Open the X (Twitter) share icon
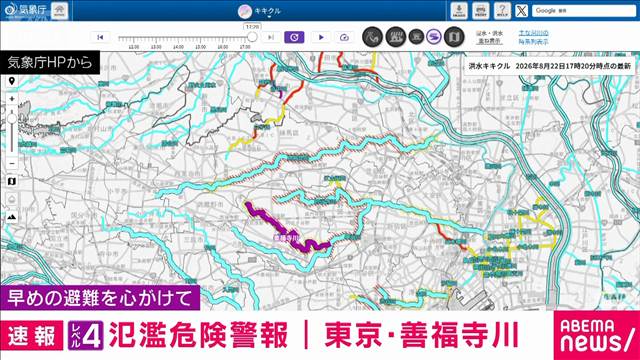Image resolution: width=640 pixels, height=360 pixels. 521,11
